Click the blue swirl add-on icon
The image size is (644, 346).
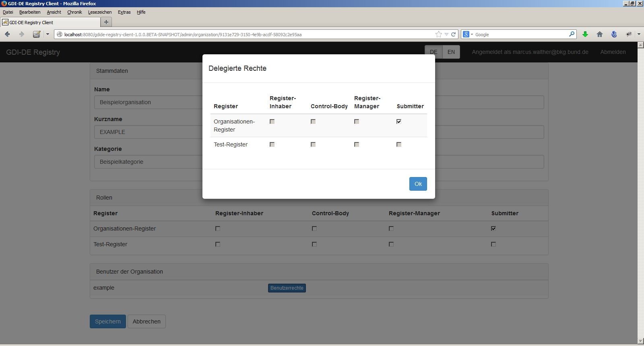(614, 35)
